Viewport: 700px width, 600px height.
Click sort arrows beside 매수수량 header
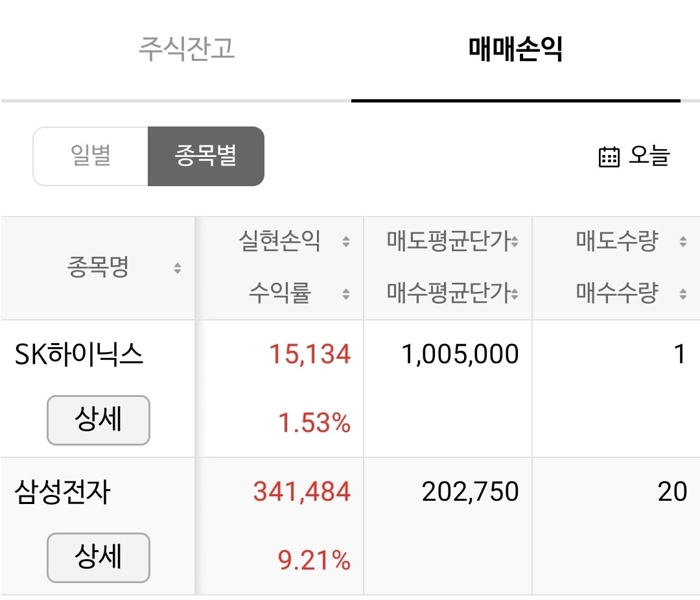pos(682,294)
